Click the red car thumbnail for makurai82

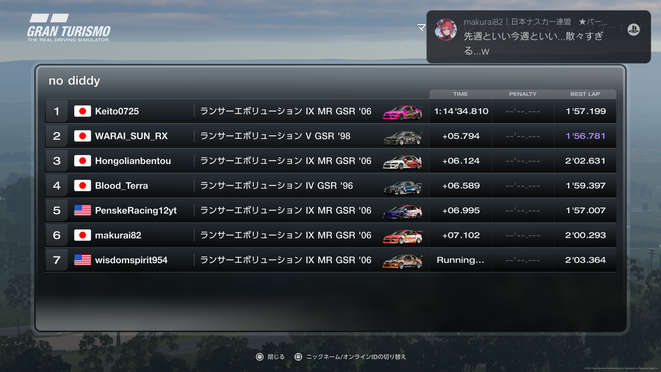coord(403,237)
